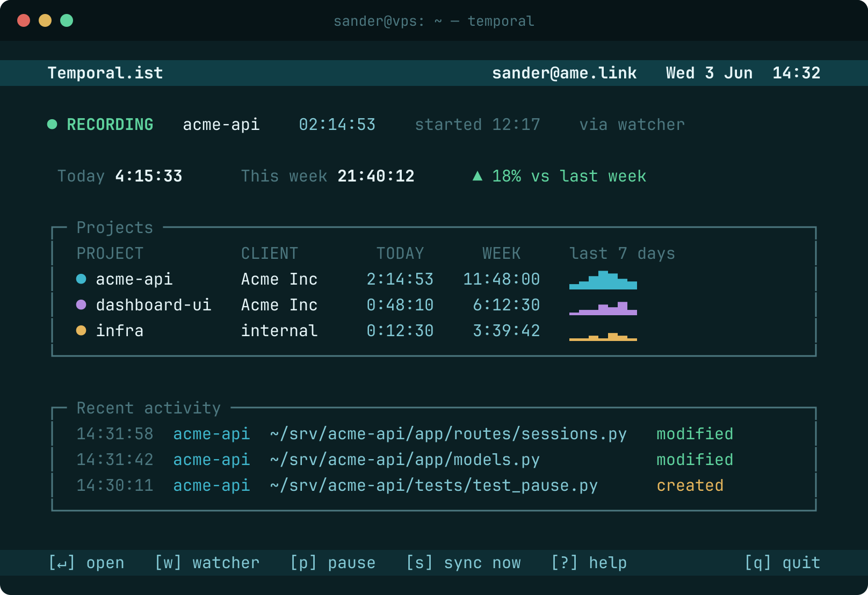Click Today total 4:15:33
The image size is (868, 595).
tap(149, 176)
